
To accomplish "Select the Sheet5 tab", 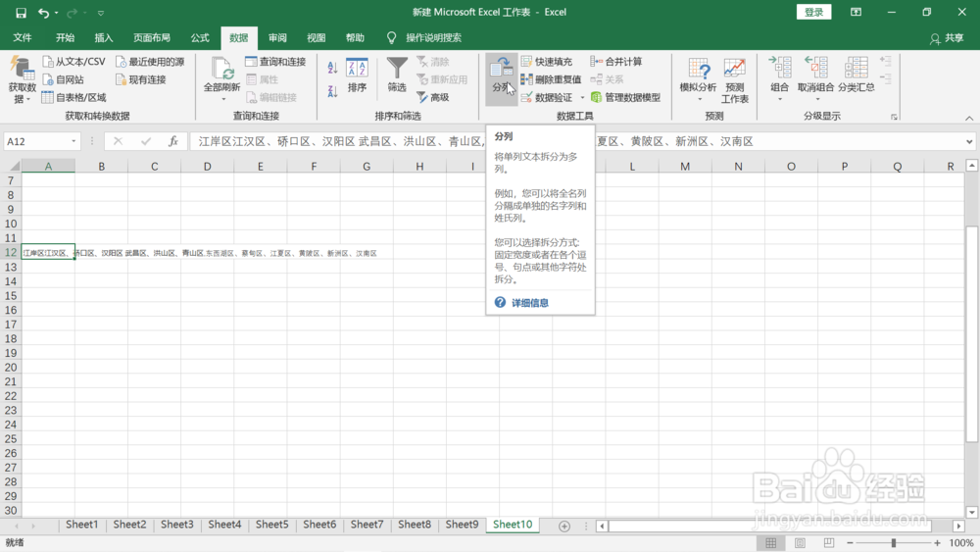I will coord(271,525).
